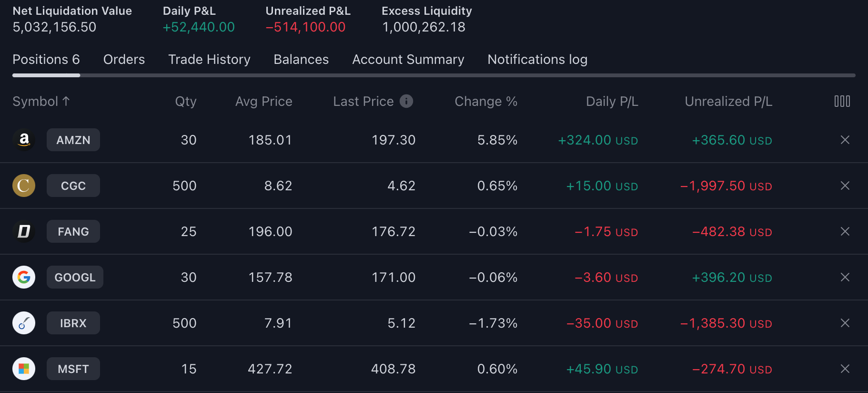Close the AMZN position
The width and height of the screenshot is (868, 393).
pos(845,140)
